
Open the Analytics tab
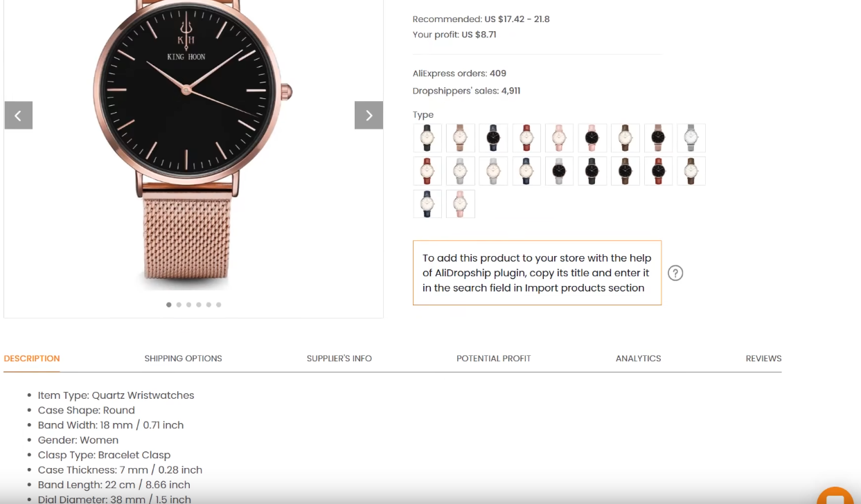tap(638, 358)
